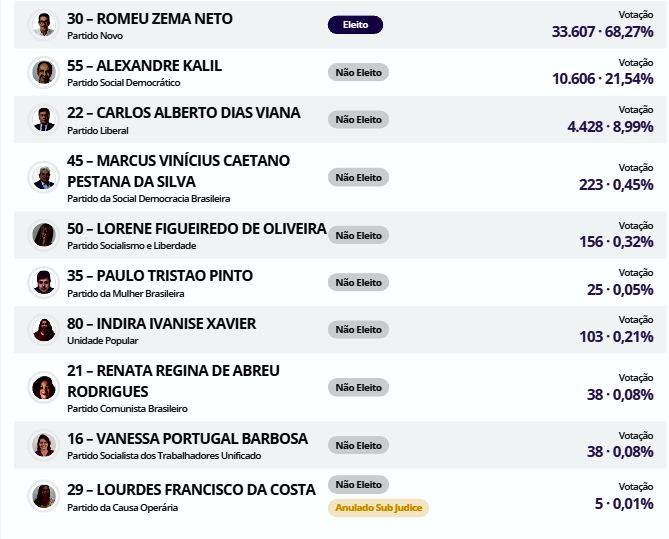This screenshot has width=669, height=539.
Task: Open the 55 – ALEXANDRE KALIL name link
Action: pos(144,66)
